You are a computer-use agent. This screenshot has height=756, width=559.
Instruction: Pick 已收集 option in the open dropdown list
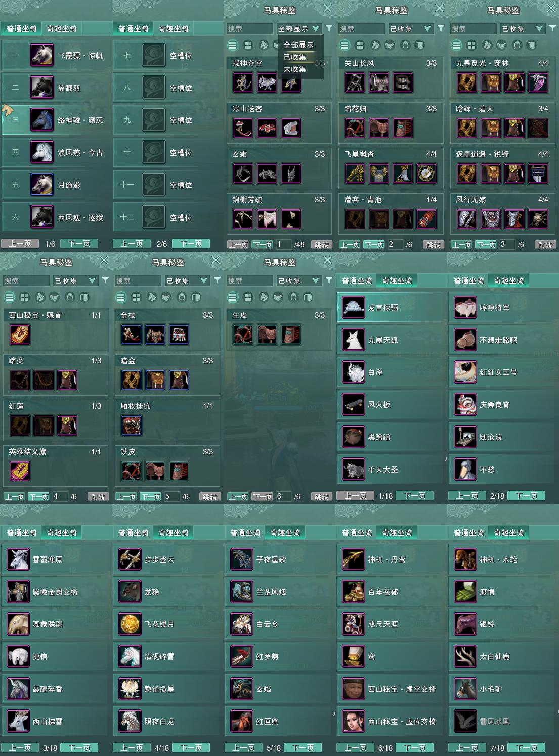click(294, 57)
